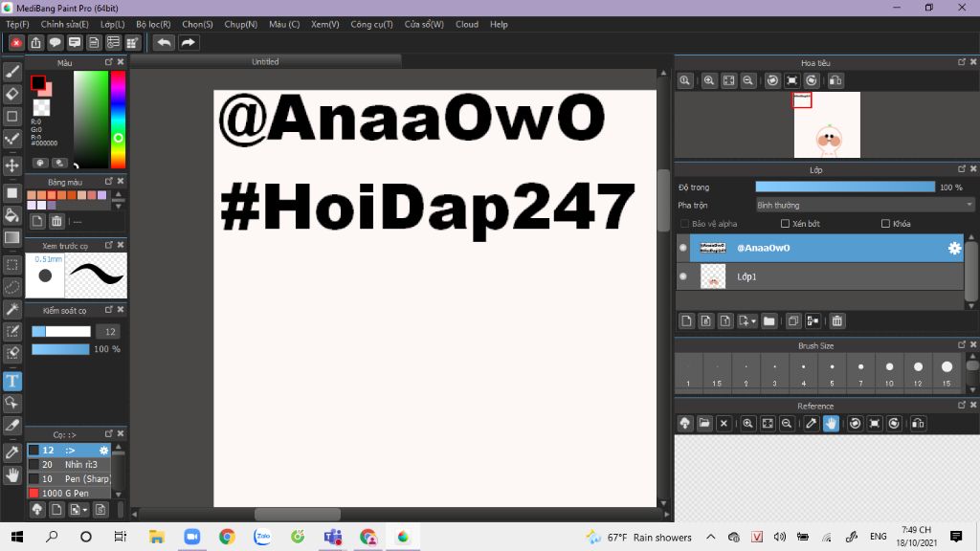
Task: Undock the Lớp panel
Action: [961, 169]
